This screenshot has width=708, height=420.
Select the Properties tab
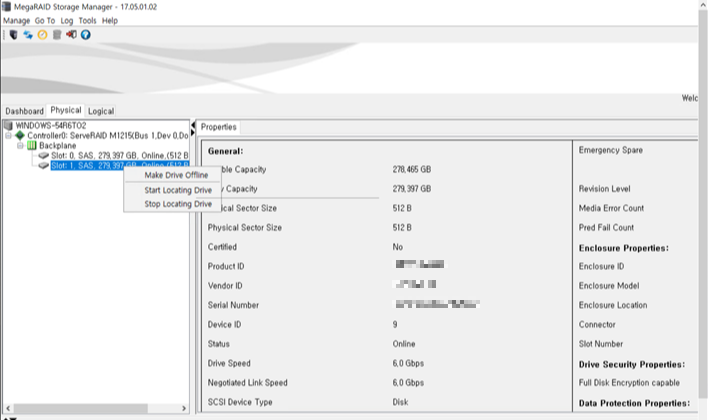(x=219, y=127)
